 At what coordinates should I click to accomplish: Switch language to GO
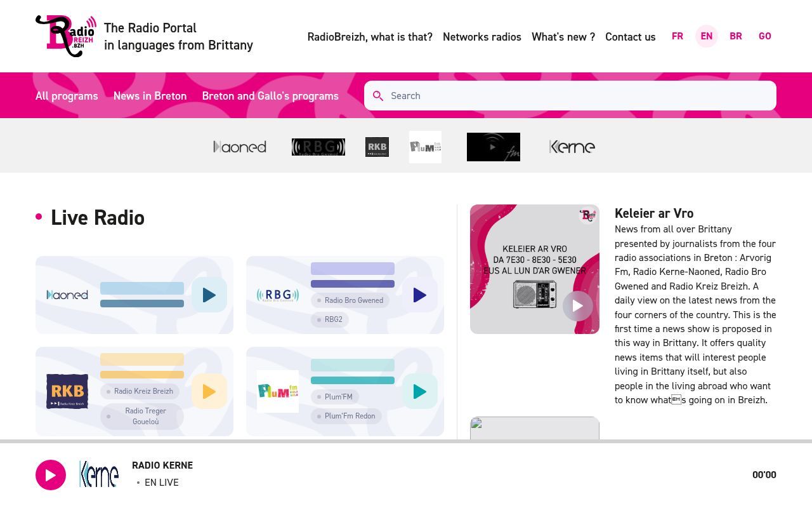tap(765, 36)
